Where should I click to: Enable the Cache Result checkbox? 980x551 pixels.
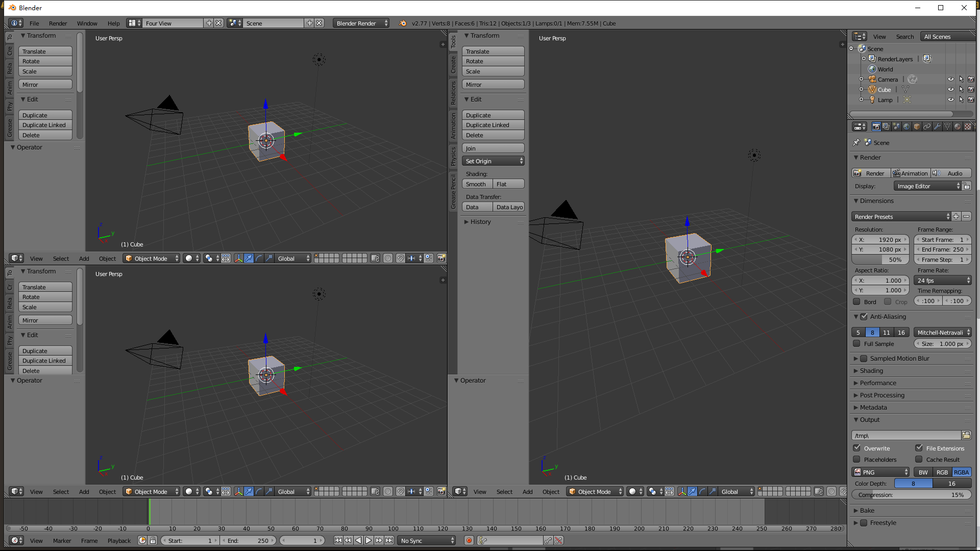919,459
